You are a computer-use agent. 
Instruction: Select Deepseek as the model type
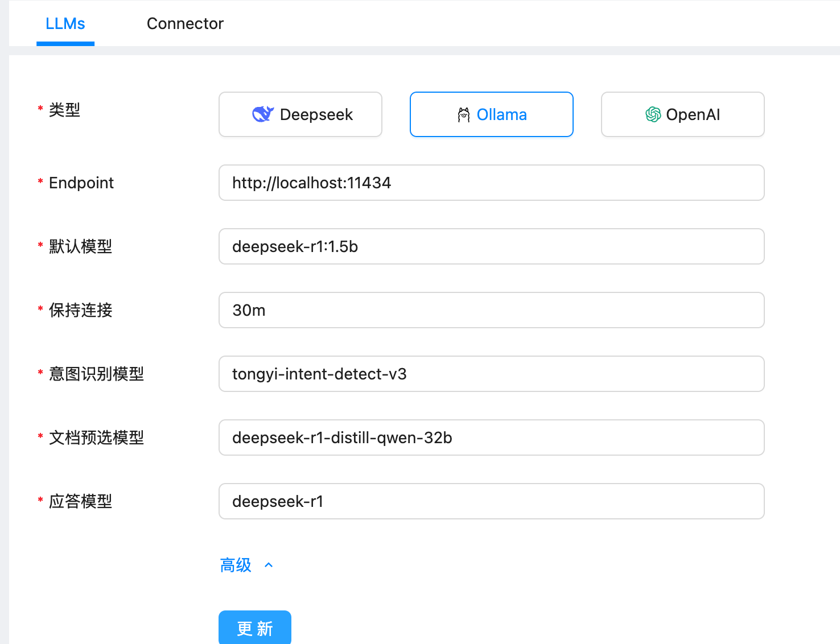coord(300,114)
